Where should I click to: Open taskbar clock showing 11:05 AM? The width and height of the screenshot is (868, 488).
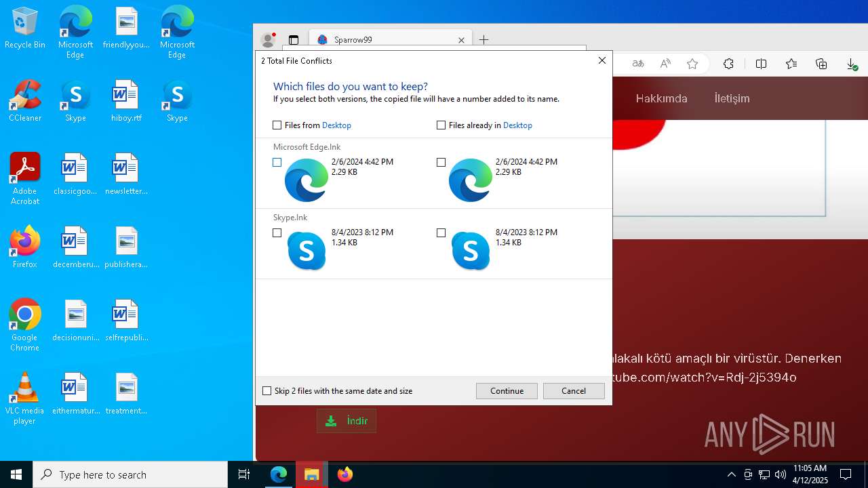pyautogui.click(x=810, y=474)
